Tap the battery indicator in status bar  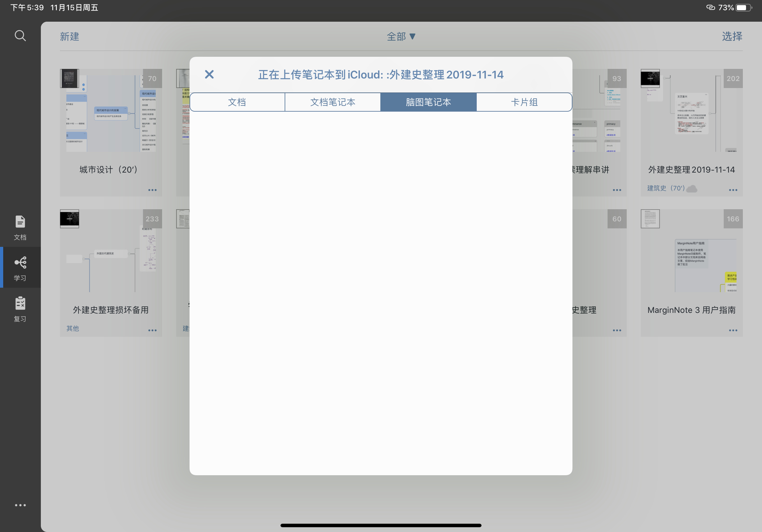click(744, 8)
